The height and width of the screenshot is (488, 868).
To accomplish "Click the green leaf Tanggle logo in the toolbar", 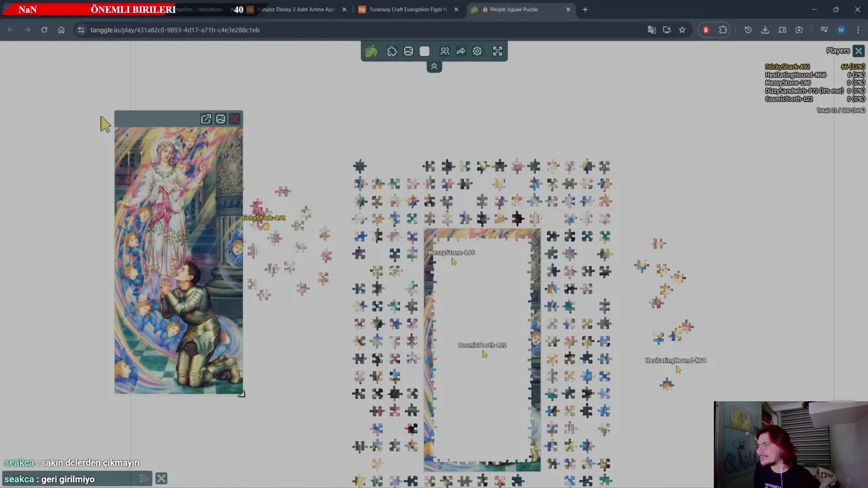I will (x=371, y=52).
